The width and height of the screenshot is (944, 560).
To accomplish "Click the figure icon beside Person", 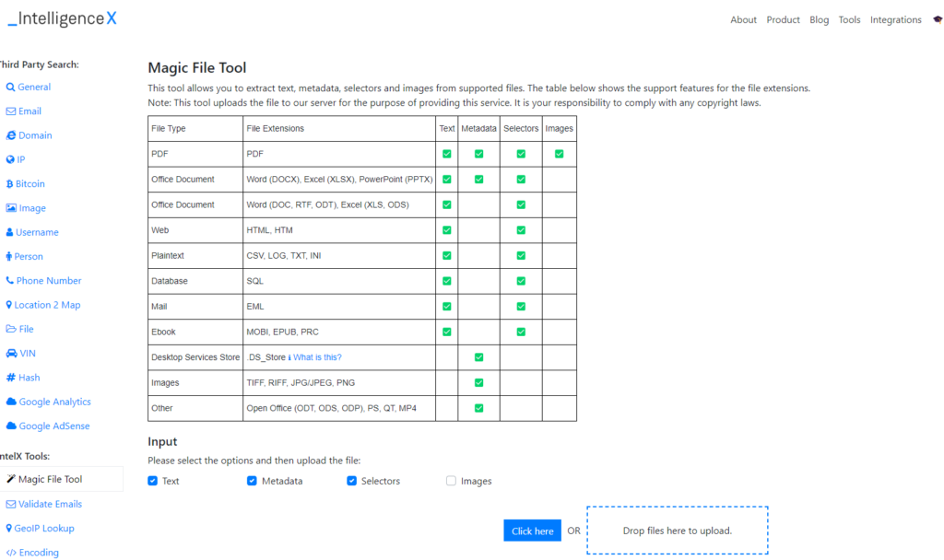I will pos(9,256).
